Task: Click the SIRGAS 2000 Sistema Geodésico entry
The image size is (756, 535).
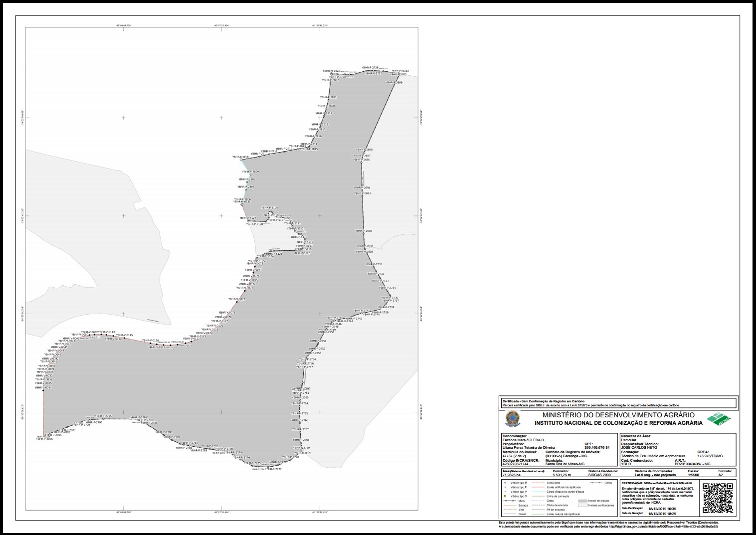Action: coord(599,474)
